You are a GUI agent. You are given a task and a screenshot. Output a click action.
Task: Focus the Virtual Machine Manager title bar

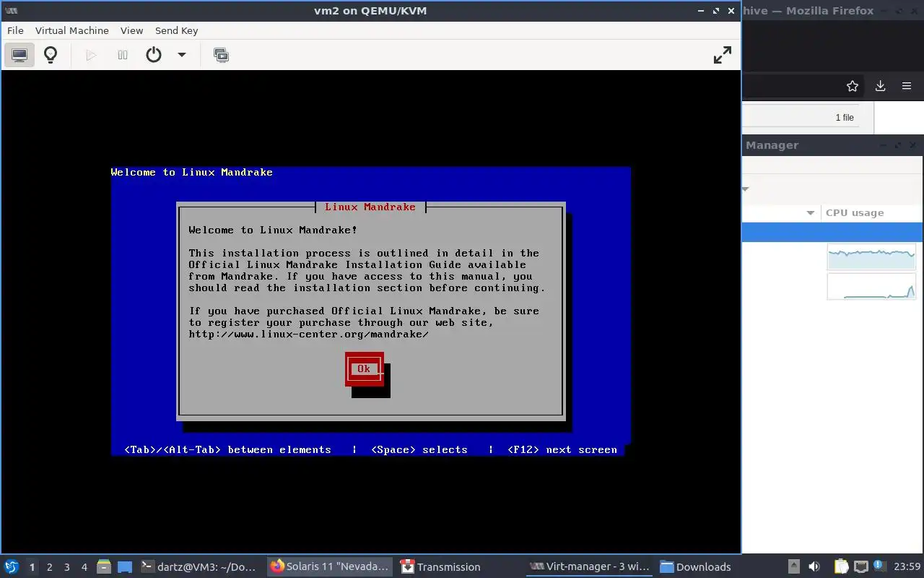click(832, 144)
